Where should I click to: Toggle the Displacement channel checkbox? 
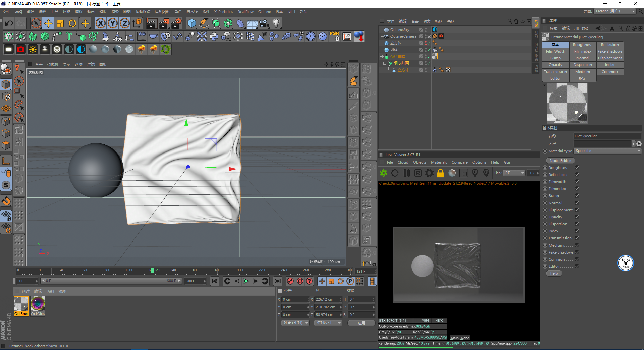tap(577, 210)
